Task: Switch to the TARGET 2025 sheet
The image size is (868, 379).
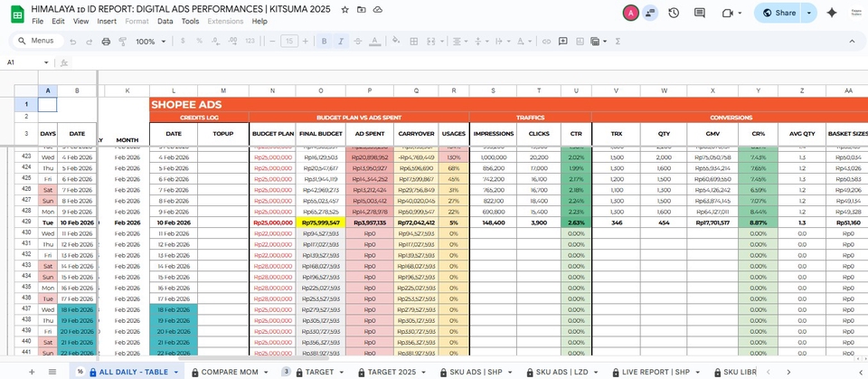Action: point(392,373)
